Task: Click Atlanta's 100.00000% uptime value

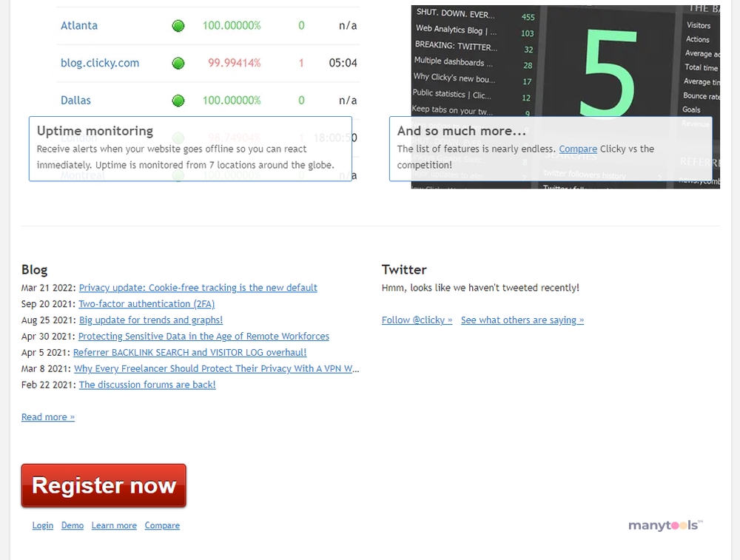Action: click(x=231, y=25)
